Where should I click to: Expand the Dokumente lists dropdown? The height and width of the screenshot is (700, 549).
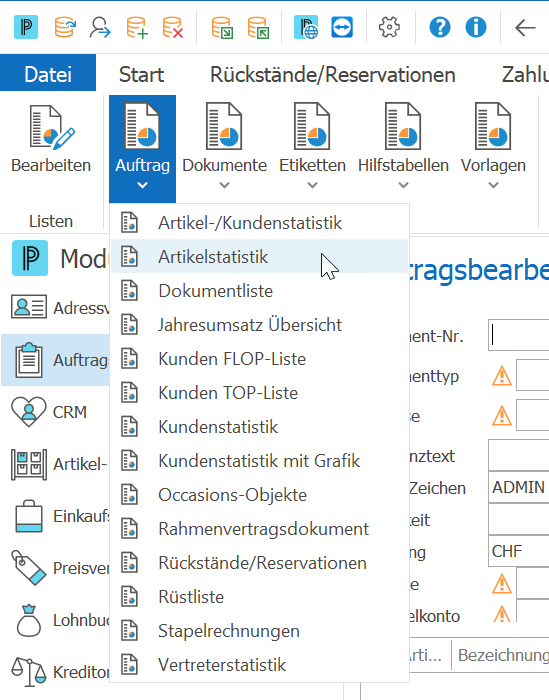(225, 146)
